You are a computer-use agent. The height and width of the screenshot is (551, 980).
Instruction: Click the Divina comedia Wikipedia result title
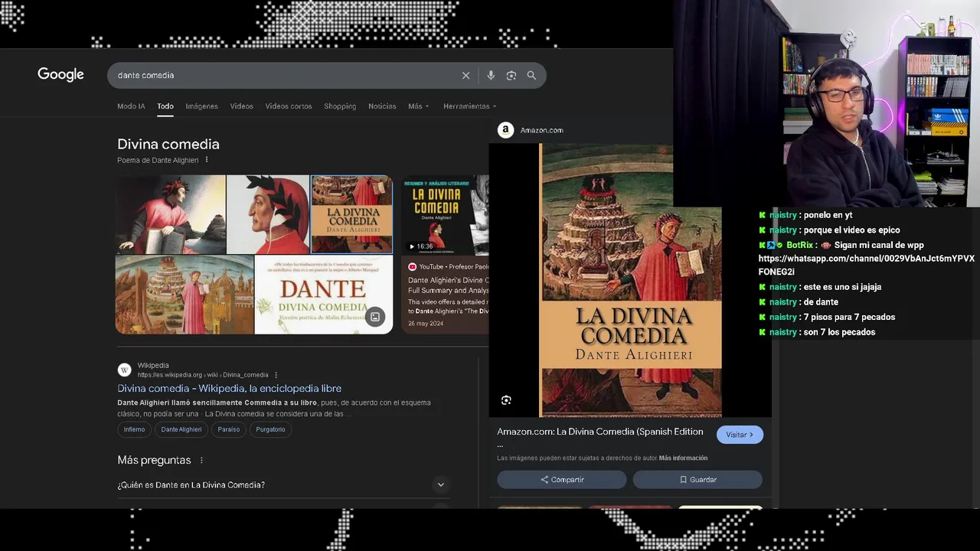click(x=229, y=388)
